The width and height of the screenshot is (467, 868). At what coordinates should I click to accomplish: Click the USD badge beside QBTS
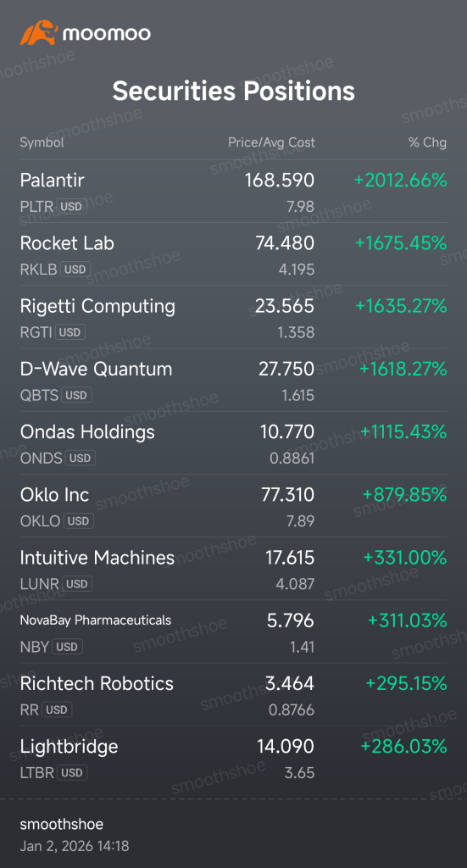(x=76, y=395)
